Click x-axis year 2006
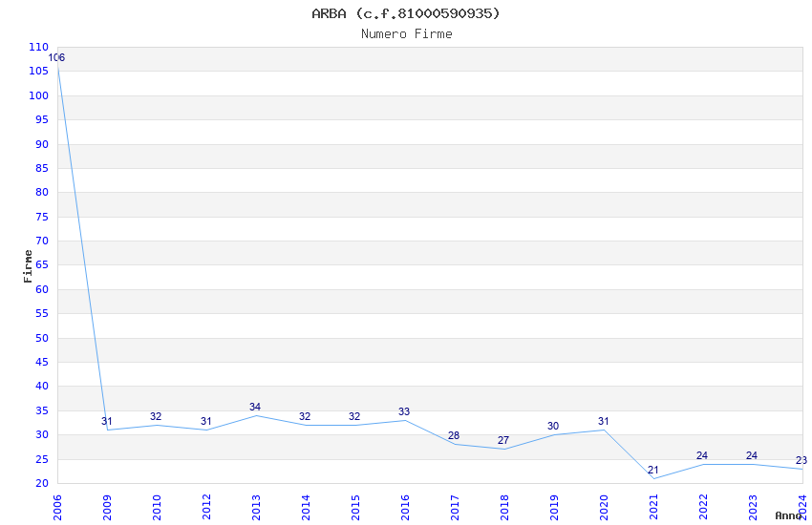Screen dimensions: 812x525 57,508
